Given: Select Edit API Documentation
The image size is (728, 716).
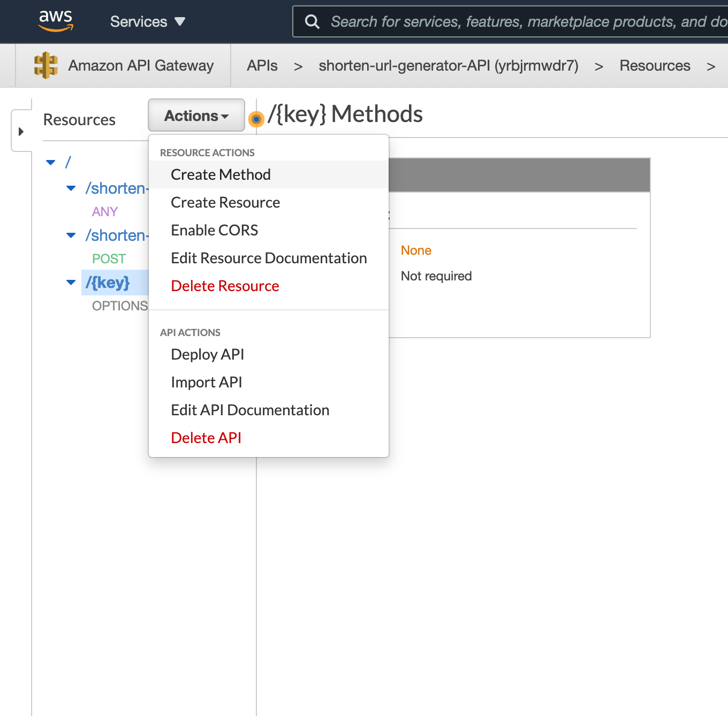Looking at the screenshot, I should pos(269,410).
